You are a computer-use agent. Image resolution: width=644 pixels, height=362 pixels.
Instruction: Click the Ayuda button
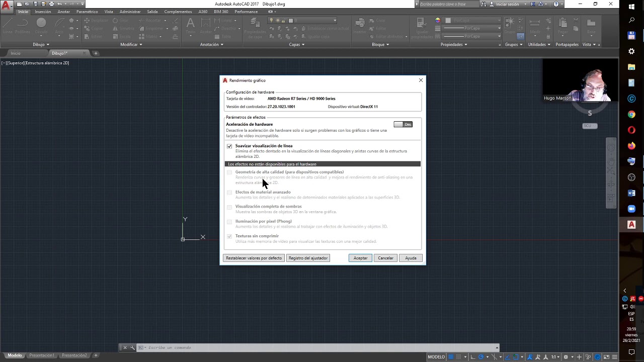pos(411,258)
